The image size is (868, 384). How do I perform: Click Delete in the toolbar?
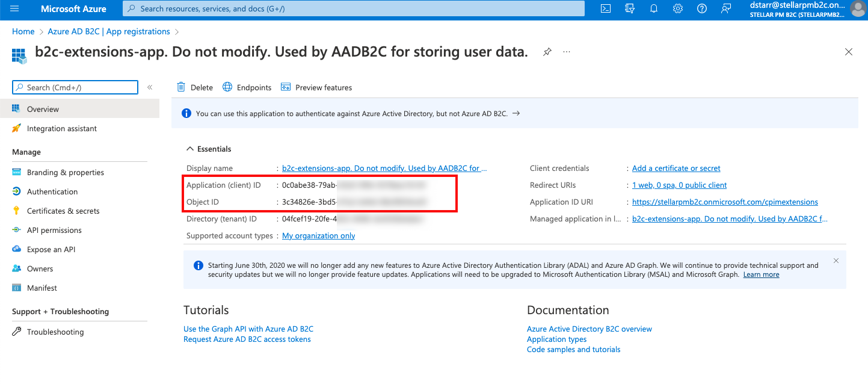coord(195,87)
